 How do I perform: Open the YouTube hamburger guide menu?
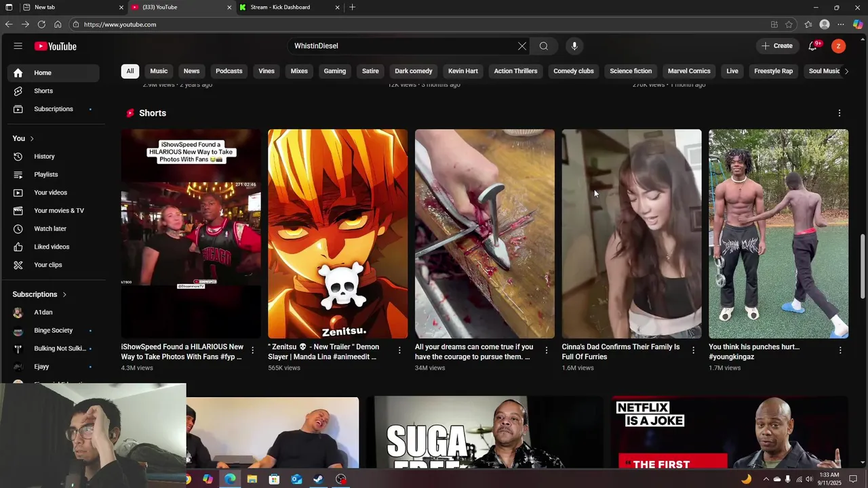pos(18,46)
